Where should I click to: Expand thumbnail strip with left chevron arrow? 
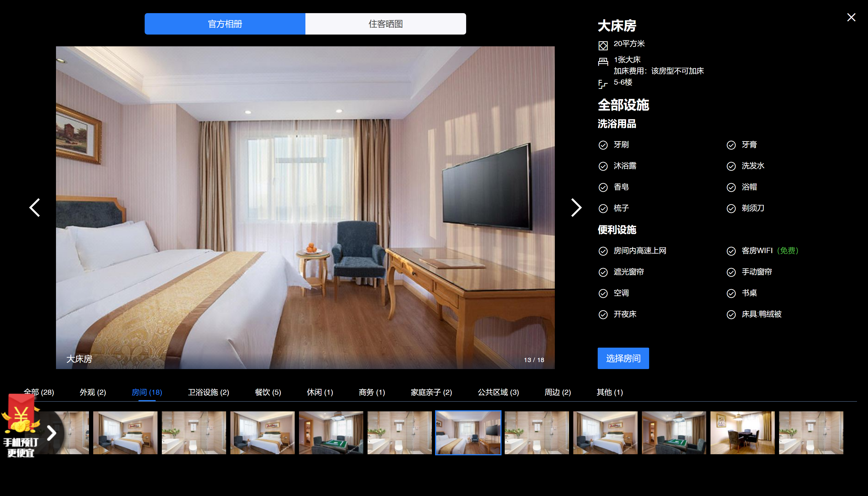click(x=51, y=433)
